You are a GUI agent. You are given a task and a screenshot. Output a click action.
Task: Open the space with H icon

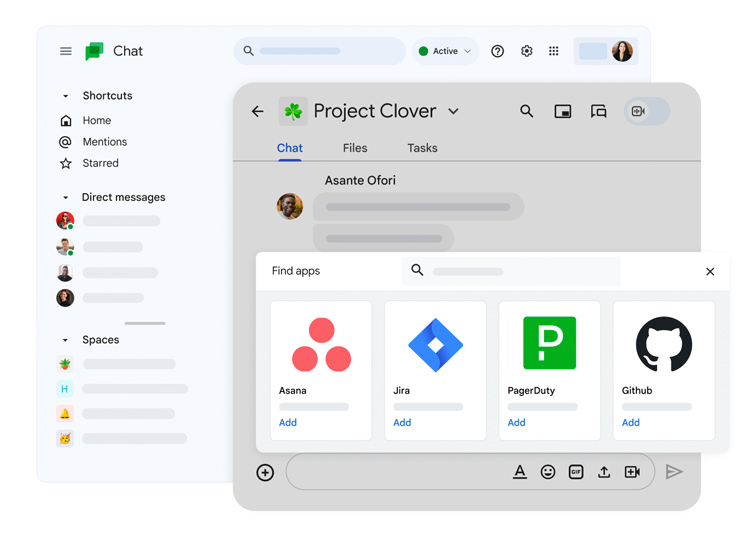(122, 389)
